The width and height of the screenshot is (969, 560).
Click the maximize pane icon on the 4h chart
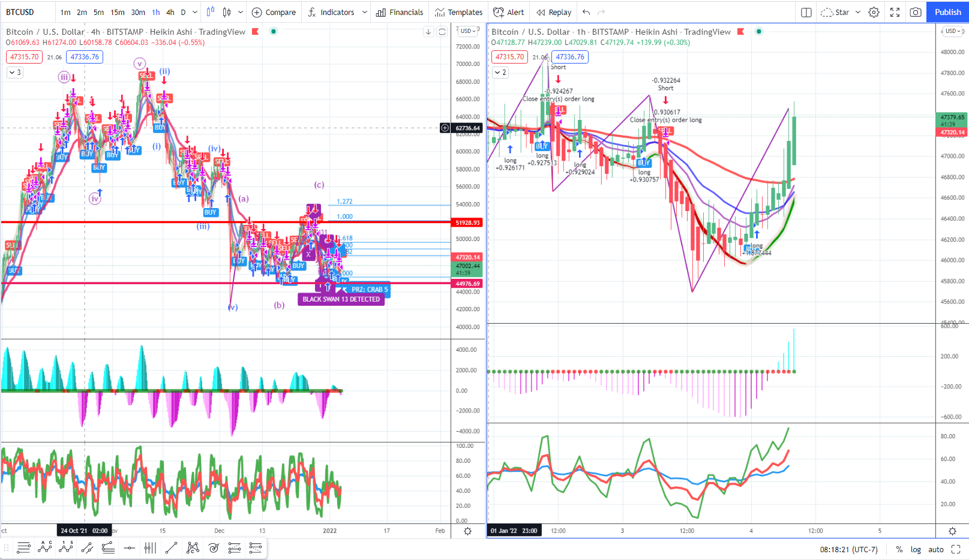442,32
